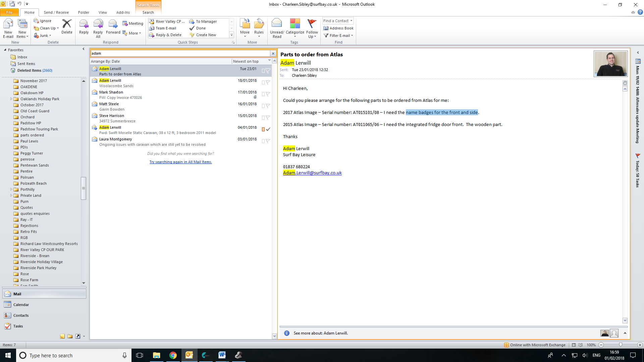This screenshot has height=362, width=644.
Task: Open Address Book in Find group
Action: click(338, 28)
